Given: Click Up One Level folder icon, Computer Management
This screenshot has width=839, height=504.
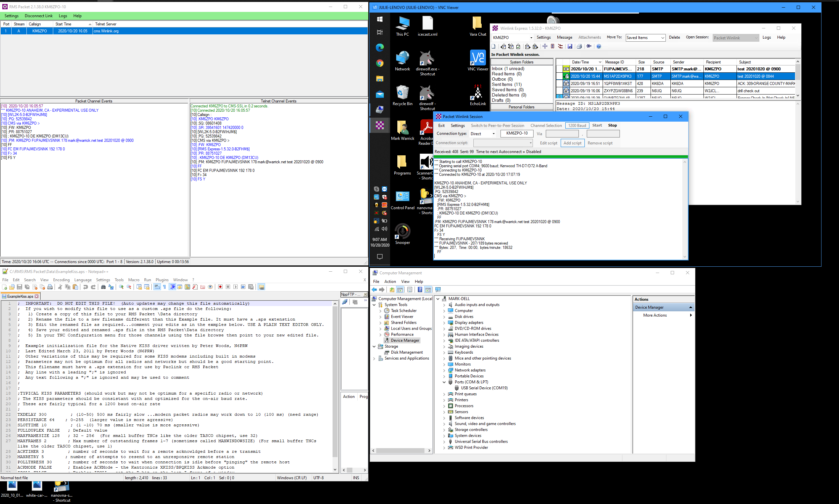Looking at the screenshot, I should coord(392,290).
